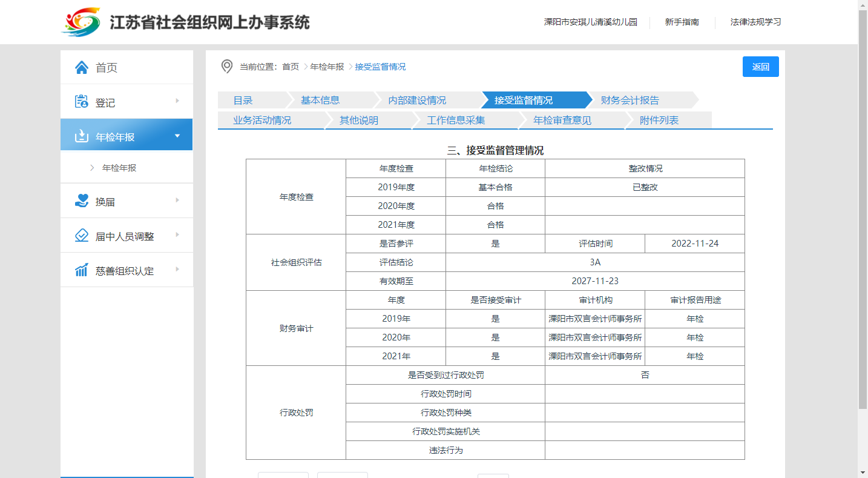The image size is (868, 478).
Task: Open the 附件列表 tab
Action: [x=659, y=121]
